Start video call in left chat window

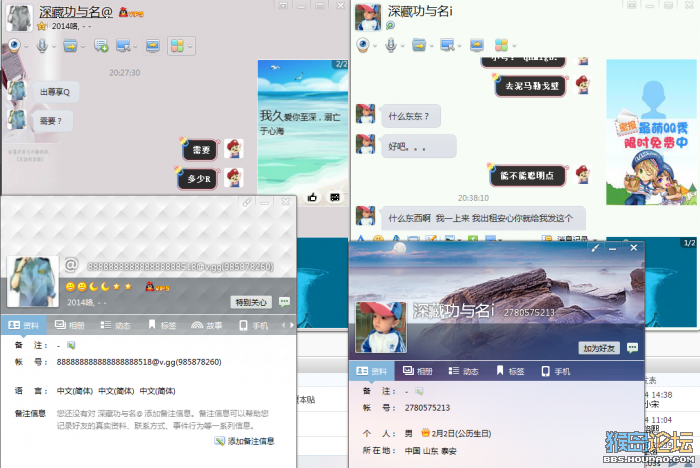[x=15, y=46]
